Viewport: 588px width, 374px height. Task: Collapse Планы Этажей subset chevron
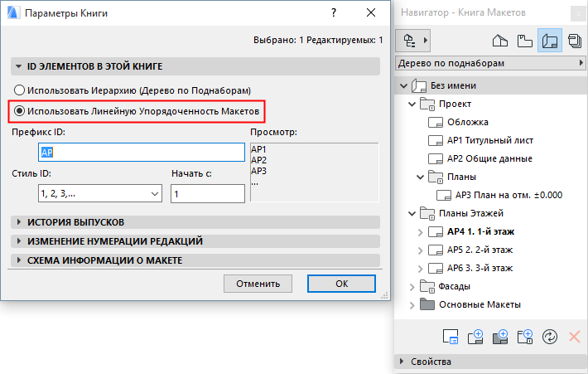(x=412, y=214)
